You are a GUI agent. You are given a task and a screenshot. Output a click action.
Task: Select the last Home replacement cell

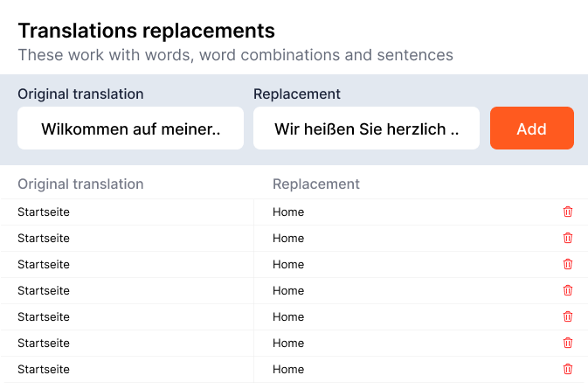point(288,369)
